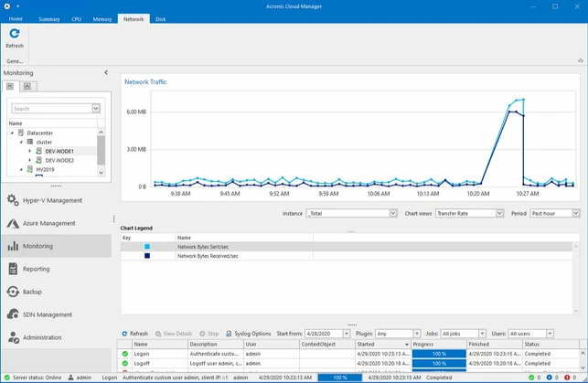This screenshot has height=383, width=588.
Task: Open the Backup section
Action: tap(57, 292)
